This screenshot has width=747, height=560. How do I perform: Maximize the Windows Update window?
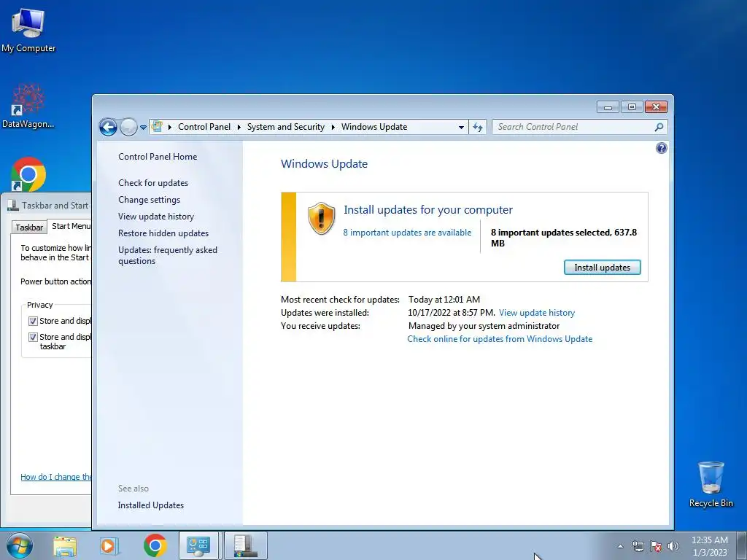pyautogui.click(x=632, y=107)
